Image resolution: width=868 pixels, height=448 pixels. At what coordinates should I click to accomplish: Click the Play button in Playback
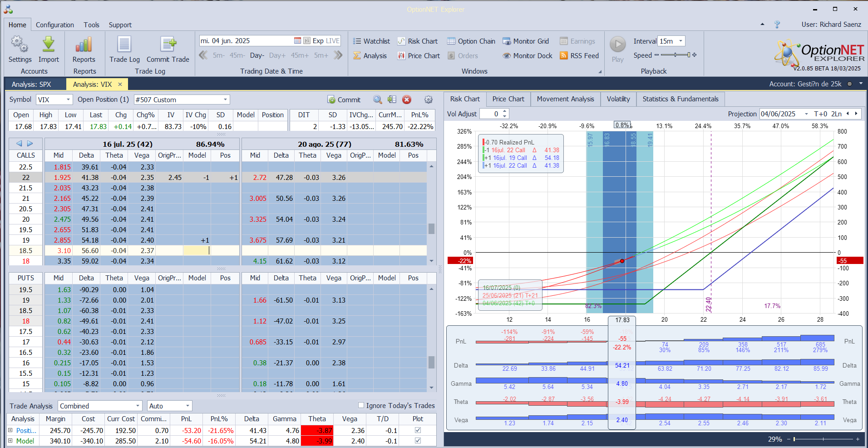[617, 45]
